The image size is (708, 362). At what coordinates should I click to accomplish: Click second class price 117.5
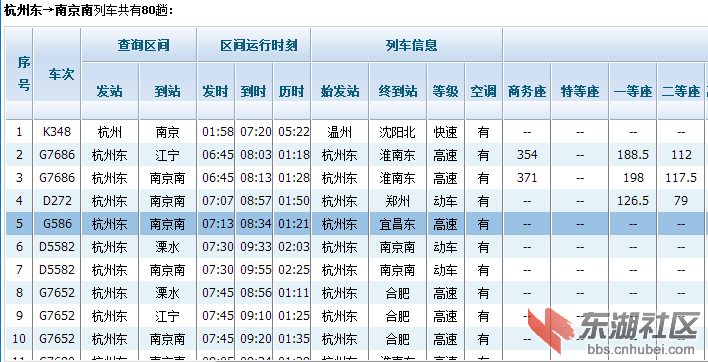681,178
